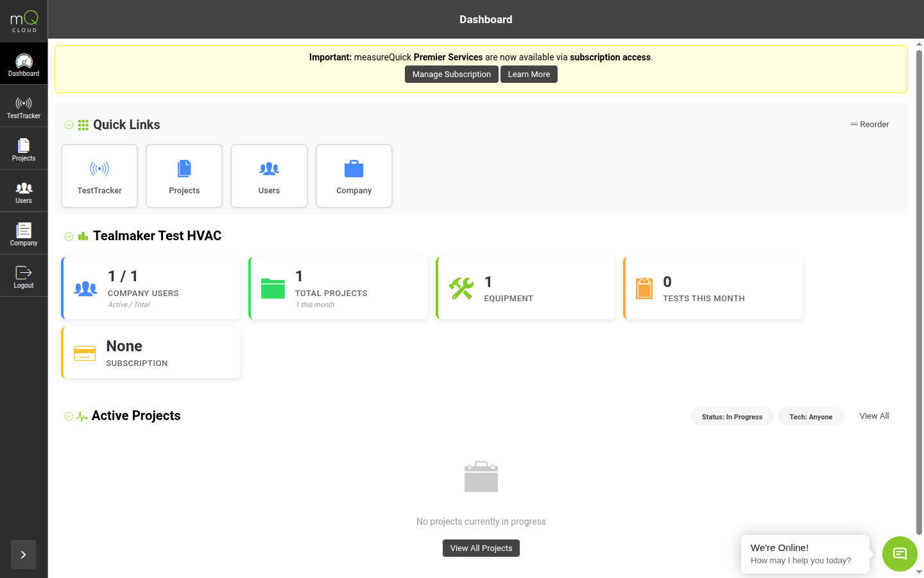Image resolution: width=924 pixels, height=578 pixels.
Task: Click the mQ Cloud logo
Action: point(24,20)
